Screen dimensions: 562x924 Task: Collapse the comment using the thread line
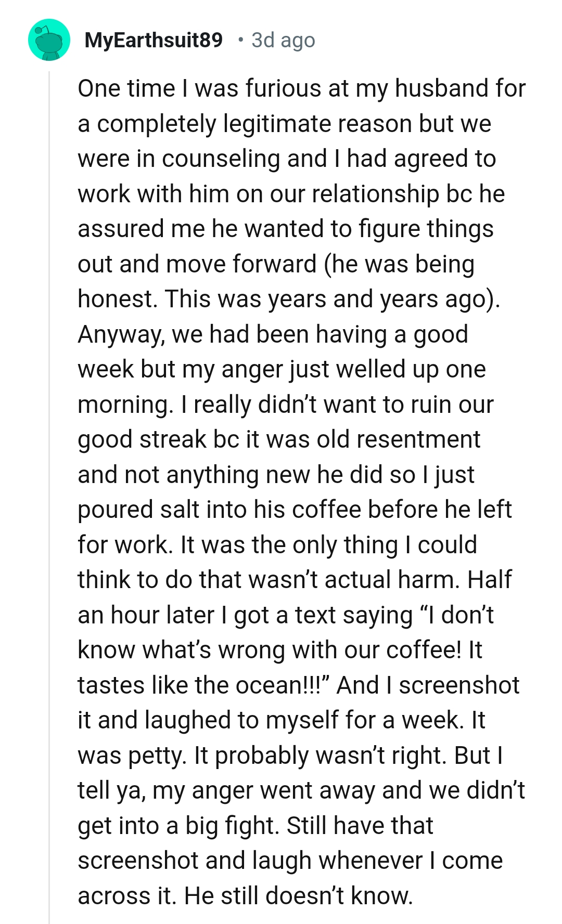[49, 468]
